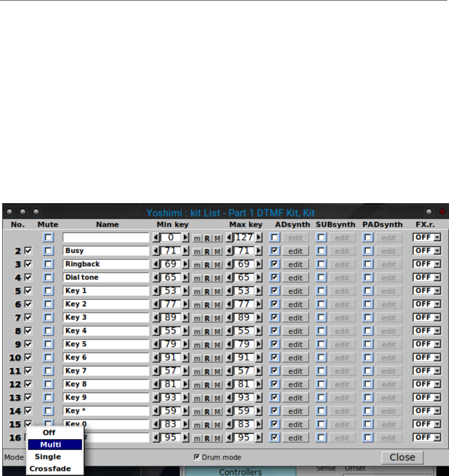This screenshot has width=449, height=476.
Task: Open FX.r dropdown for Busy row
Action: tap(426, 251)
